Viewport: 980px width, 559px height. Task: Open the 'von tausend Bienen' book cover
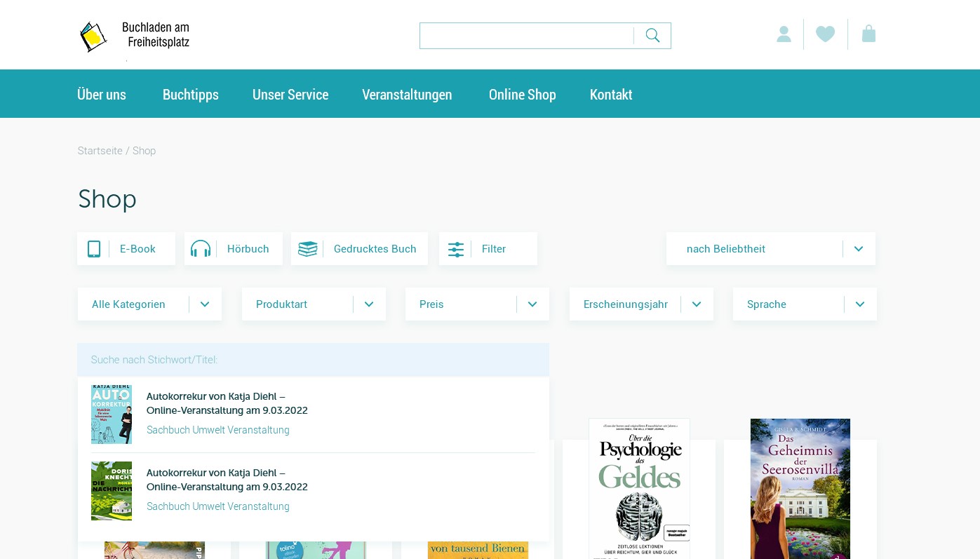478,550
